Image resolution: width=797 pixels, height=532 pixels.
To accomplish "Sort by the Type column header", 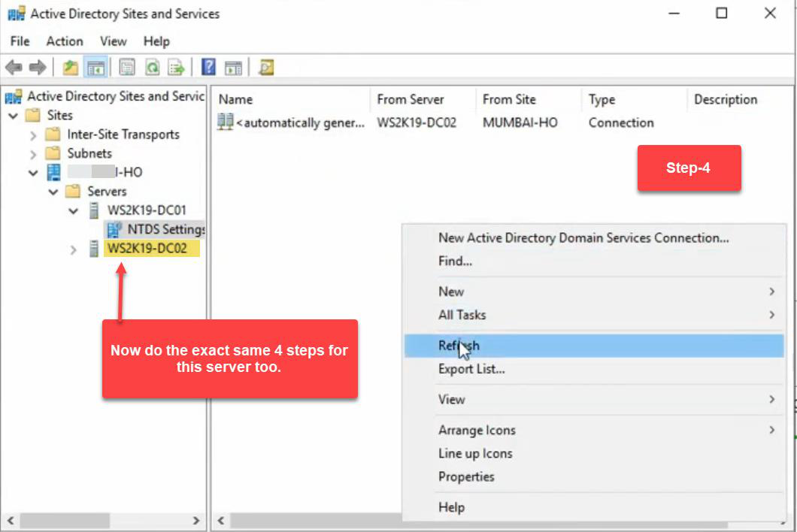I will point(635,100).
